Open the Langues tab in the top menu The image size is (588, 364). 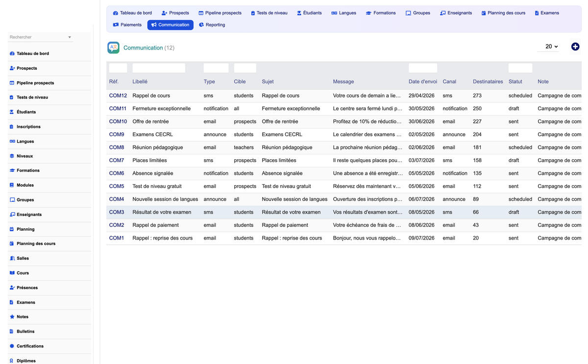click(x=343, y=13)
